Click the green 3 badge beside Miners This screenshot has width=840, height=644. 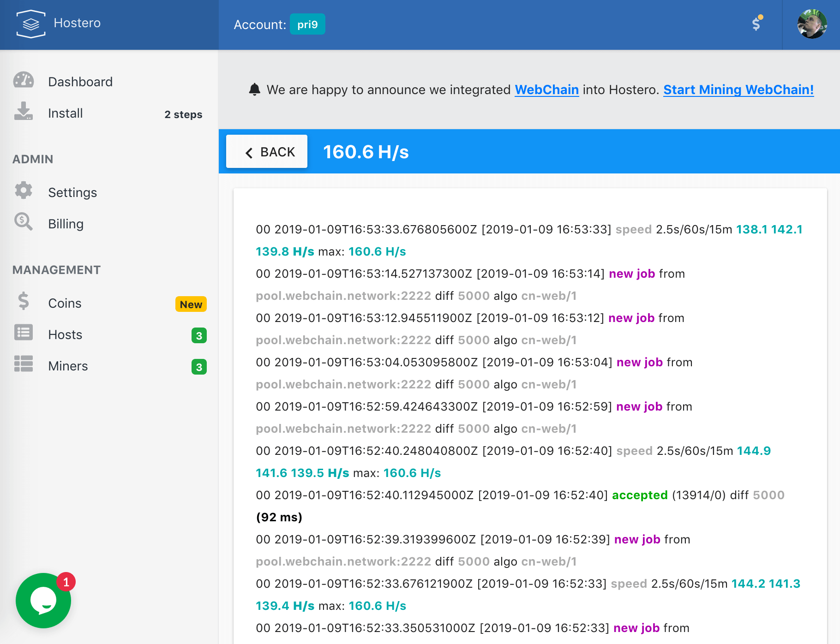[x=199, y=367]
